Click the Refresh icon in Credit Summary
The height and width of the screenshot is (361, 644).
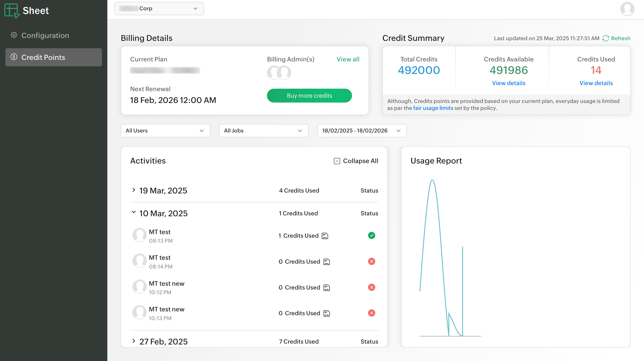[606, 38]
